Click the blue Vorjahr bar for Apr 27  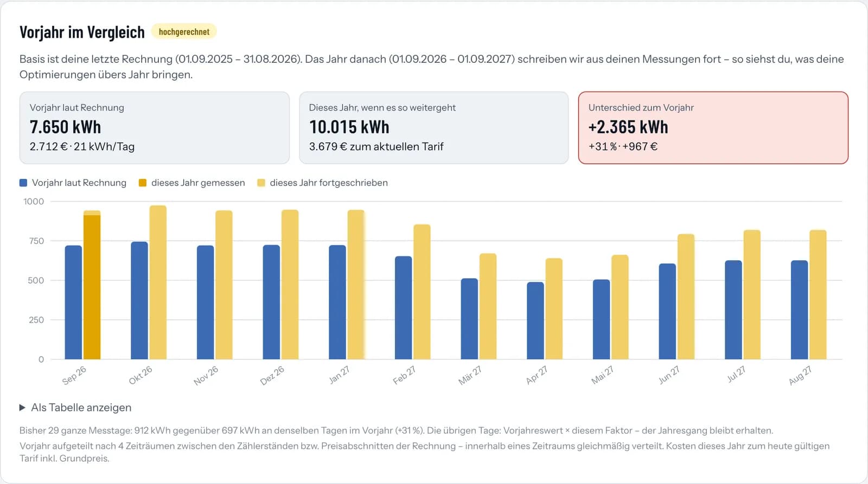(535, 321)
